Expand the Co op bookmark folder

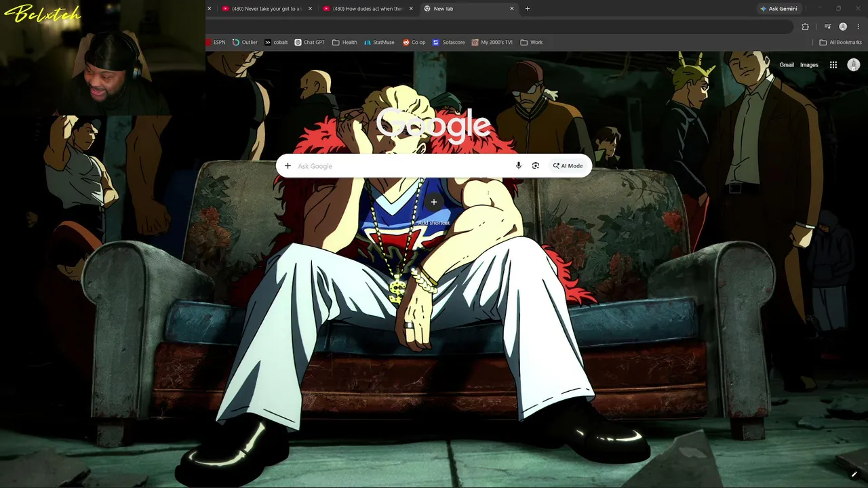[x=414, y=42]
